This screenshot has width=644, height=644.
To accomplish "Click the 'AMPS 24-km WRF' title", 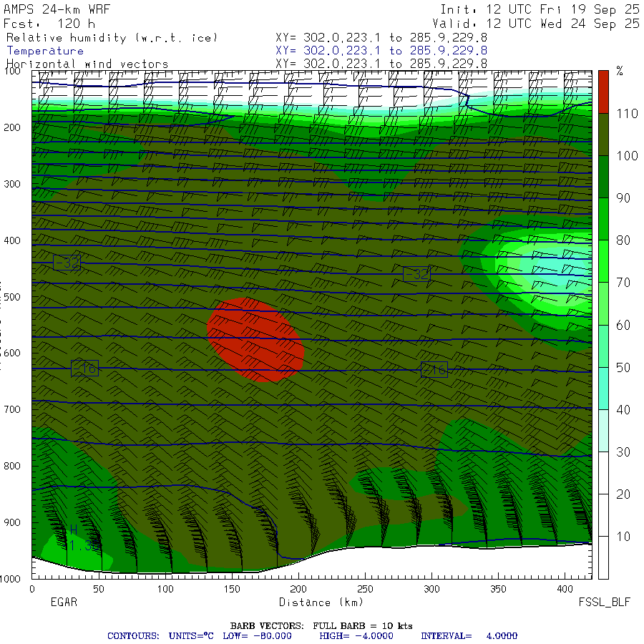I will pyautogui.click(x=57, y=9).
